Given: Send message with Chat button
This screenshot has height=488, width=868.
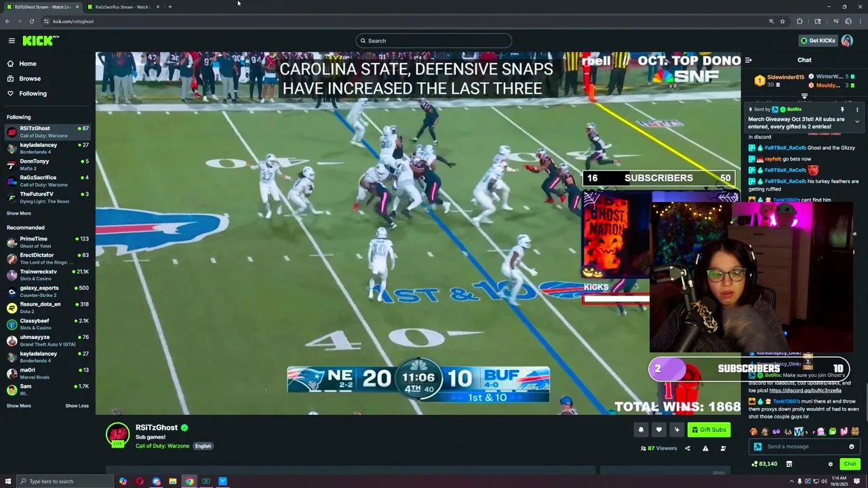Looking at the screenshot, I should point(850,464).
